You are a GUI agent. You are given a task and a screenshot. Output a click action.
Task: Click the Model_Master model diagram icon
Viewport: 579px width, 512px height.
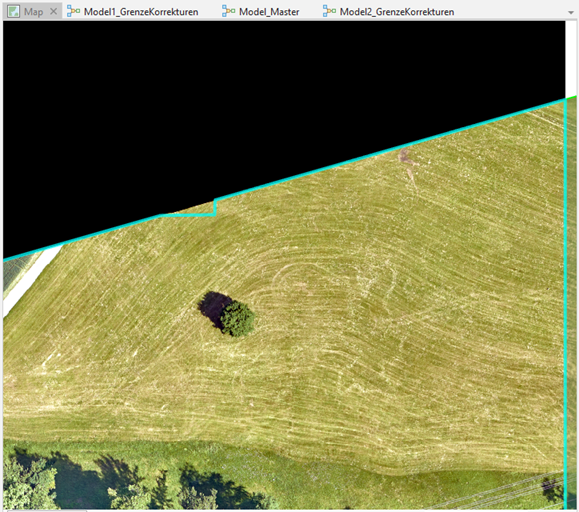[x=228, y=11]
